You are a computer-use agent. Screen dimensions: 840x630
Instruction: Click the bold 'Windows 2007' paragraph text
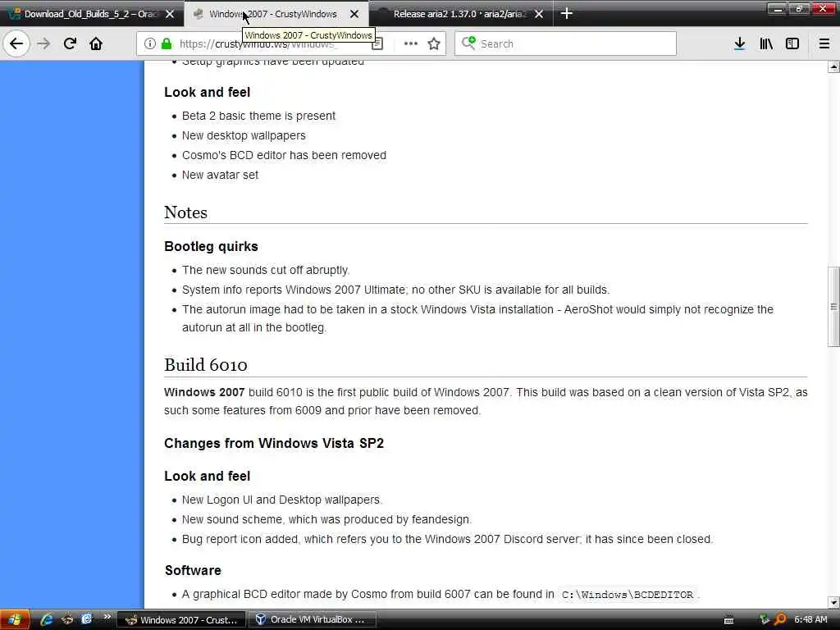point(204,392)
